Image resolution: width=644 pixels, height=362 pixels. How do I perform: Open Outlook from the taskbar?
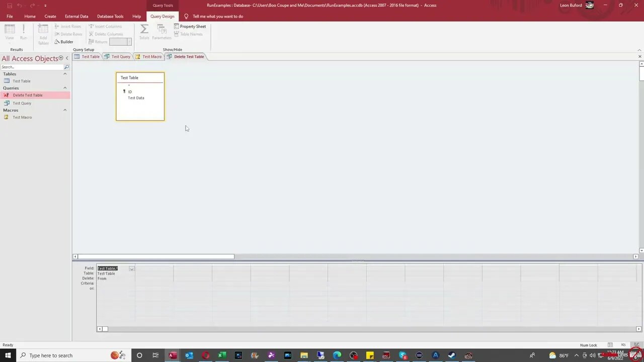point(189,355)
